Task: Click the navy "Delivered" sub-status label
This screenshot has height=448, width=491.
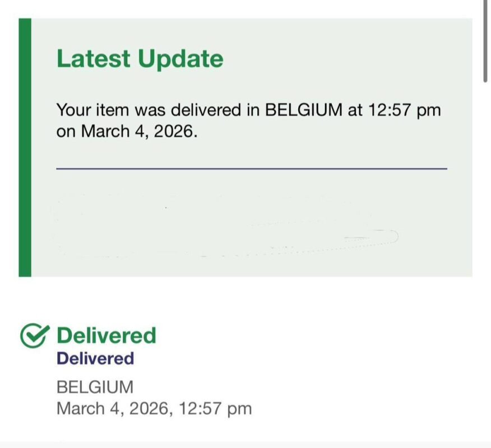Action: coord(95,358)
